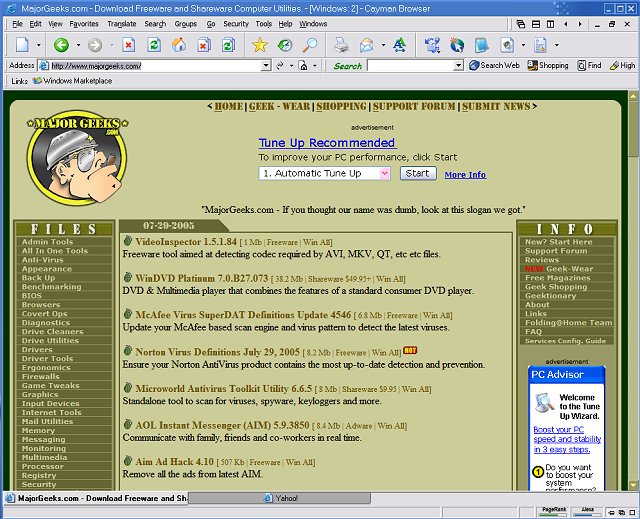Switch to previous window arrow

click(x=566, y=24)
